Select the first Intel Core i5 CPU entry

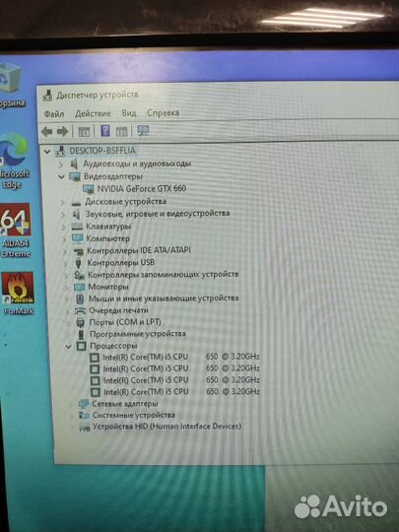tap(181, 357)
